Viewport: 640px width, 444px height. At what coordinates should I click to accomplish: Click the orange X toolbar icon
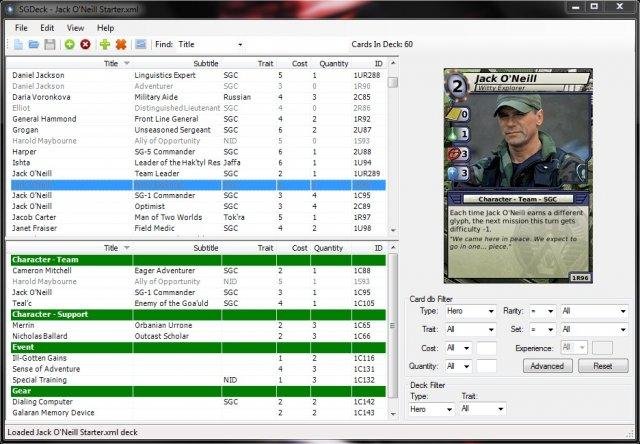(121, 44)
